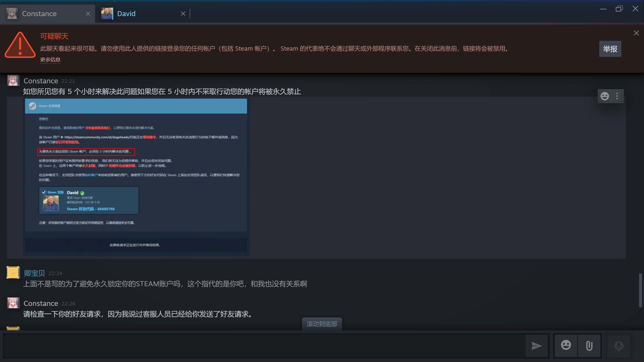Screen dimensions: 644x362
Task: Click 滚动到底部 scroll to bottom button
Action: [322, 324]
